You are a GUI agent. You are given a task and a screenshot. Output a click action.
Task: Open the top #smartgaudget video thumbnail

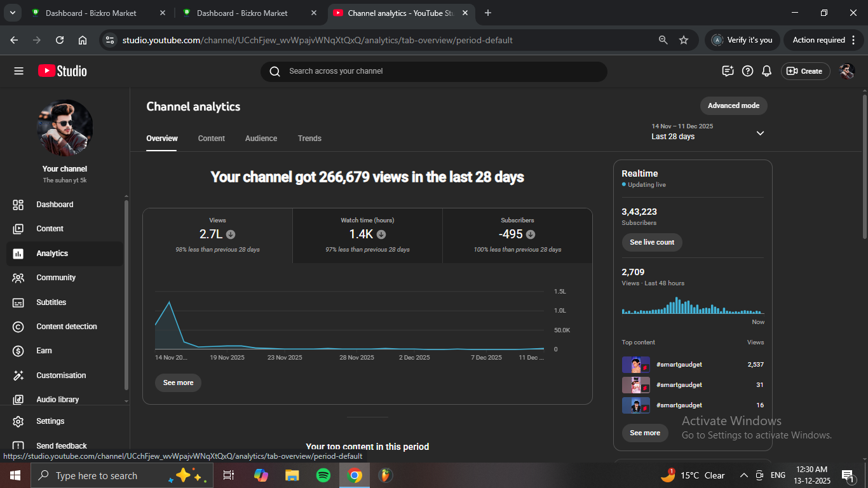635,365
